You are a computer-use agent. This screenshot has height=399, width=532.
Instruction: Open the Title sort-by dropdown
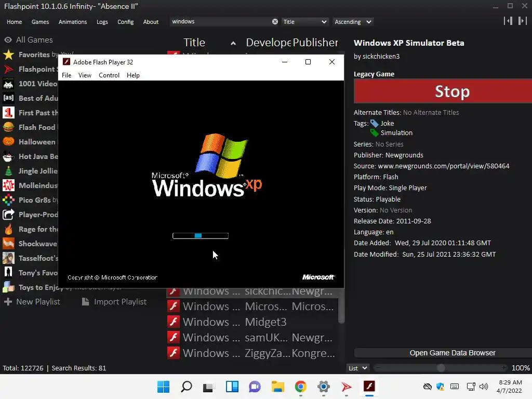pos(304,22)
